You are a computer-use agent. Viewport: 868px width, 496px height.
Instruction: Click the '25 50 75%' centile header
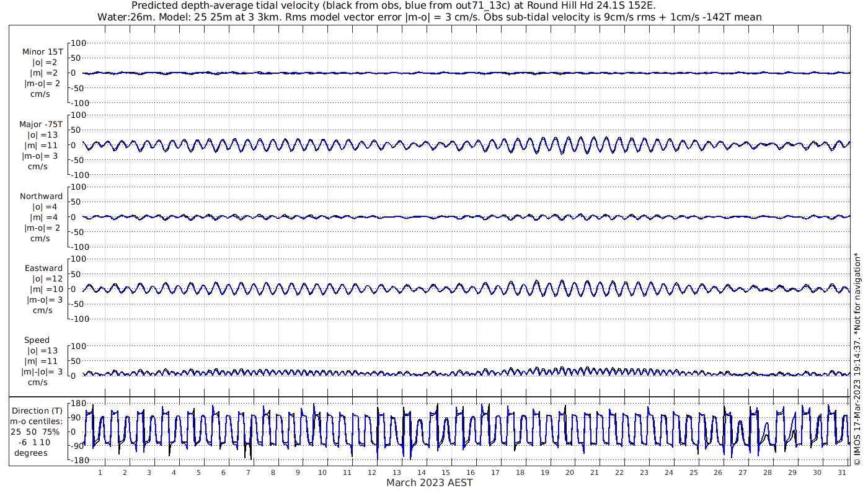(36, 432)
